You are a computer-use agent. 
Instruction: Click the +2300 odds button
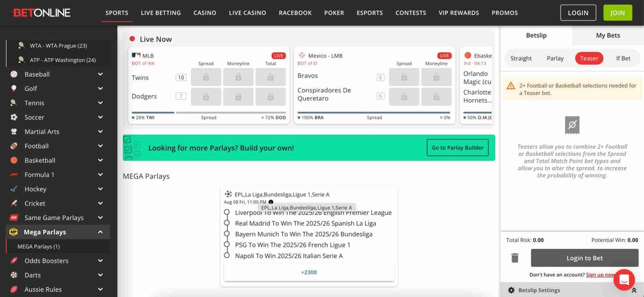(309, 272)
